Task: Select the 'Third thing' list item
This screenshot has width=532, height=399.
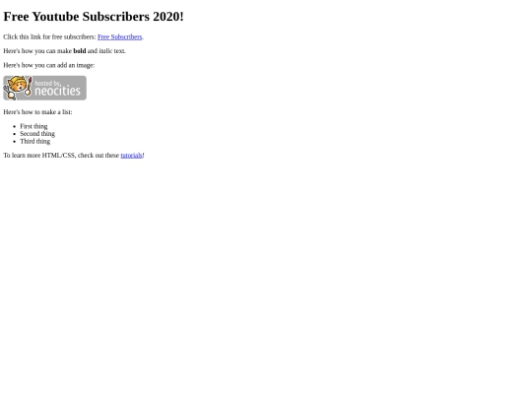Action: click(34, 141)
